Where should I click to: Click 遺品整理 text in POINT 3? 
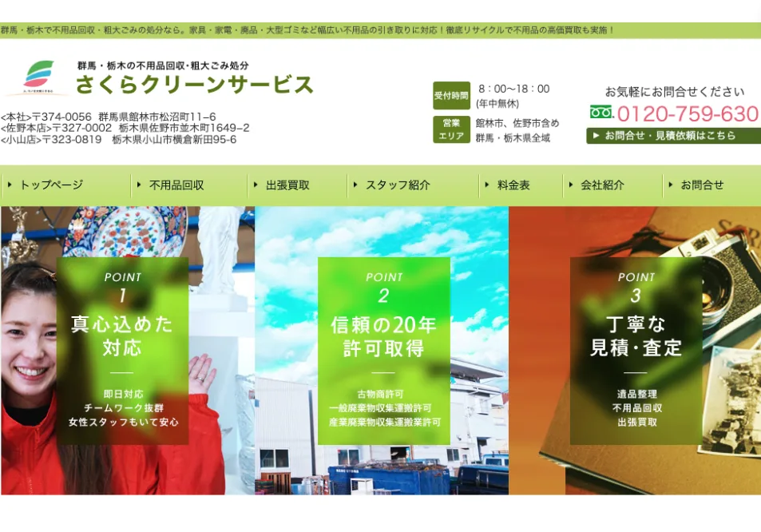[x=637, y=394]
